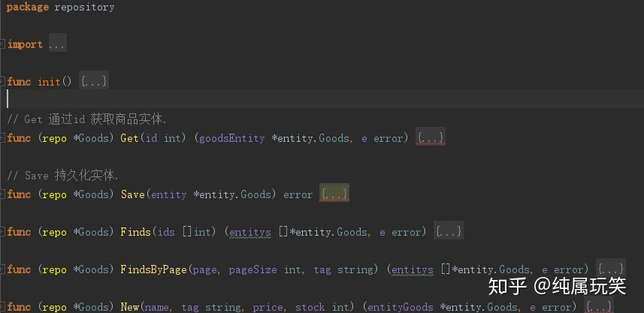Click the '// Save' comment line
Viewport: 644px width, 313px height.
tap(62, 176)
